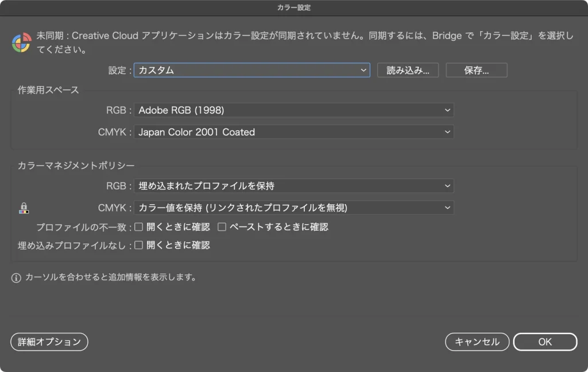Enable プロファイルの不一致 開くときに確認 checkbox

click(139, 227)
